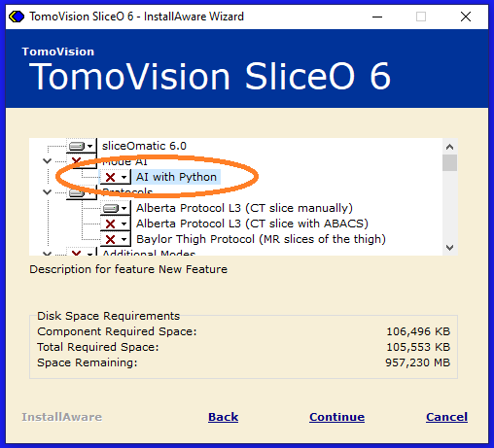Click the red X icon for Baylor Thigh Protocol
The image size is (494, 448).
[x=110, y=239]
